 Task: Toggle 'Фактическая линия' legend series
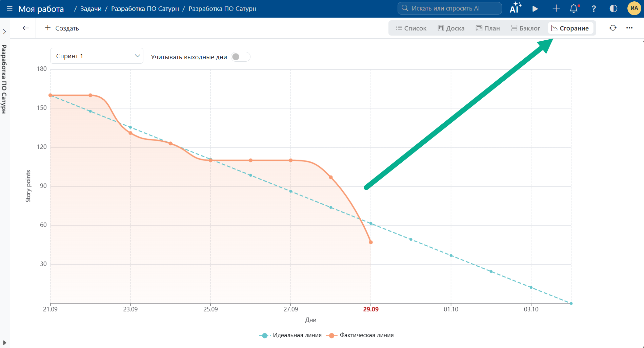tap(360, 335)
